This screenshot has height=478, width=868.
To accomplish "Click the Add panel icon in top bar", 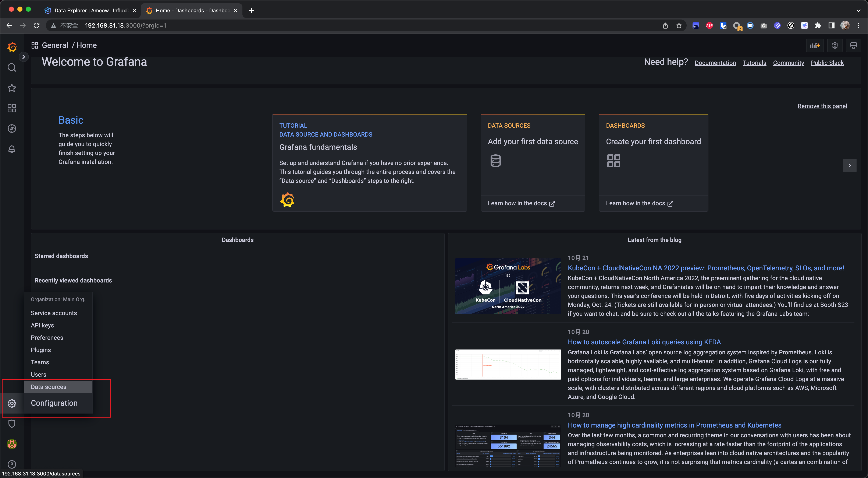I will click(x=815, y=46).
